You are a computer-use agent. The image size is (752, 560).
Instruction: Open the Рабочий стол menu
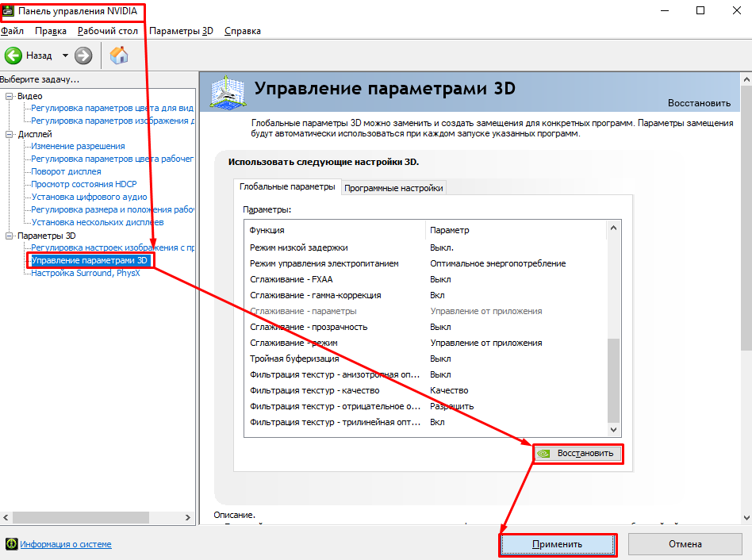tap(107, 31)
